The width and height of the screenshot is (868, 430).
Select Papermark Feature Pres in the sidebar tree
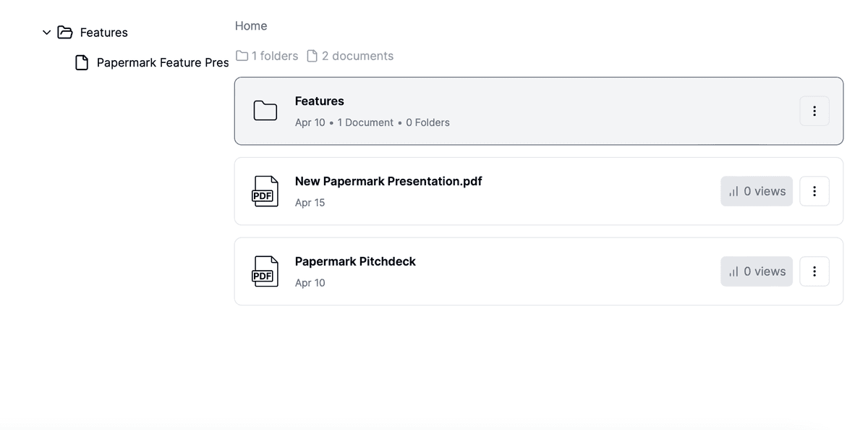tap(162, 62)
